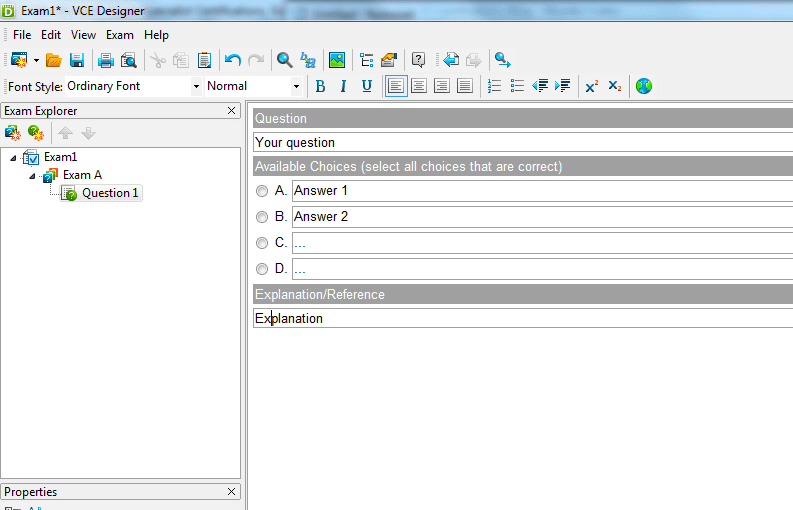Screen dimensions: 793x510
Task: Open the Find magnifier icon
Action: click(x=285, y=60)
